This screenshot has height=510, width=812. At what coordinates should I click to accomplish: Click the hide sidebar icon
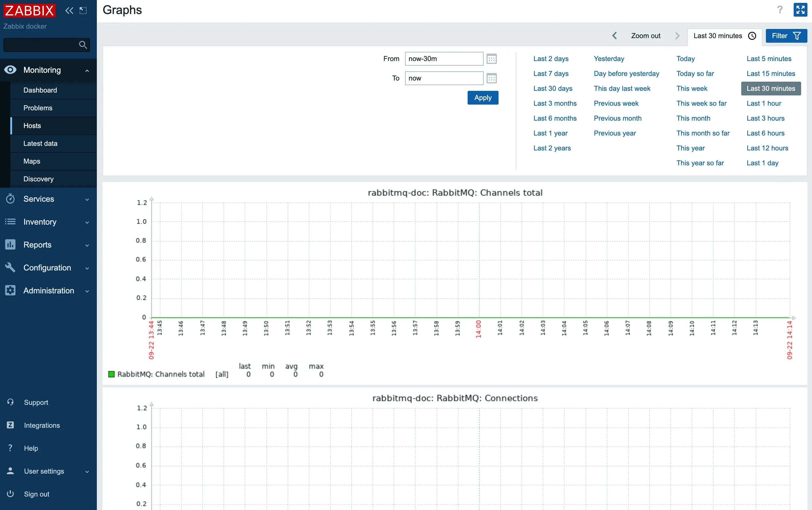(83, 10)
